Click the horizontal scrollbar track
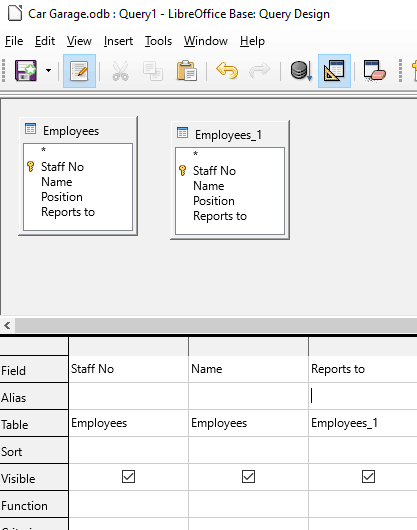 [216, 326]
